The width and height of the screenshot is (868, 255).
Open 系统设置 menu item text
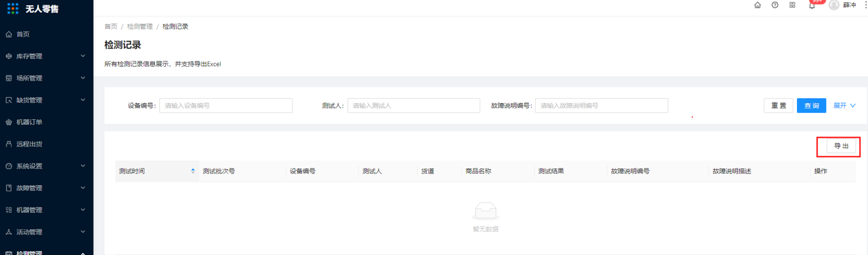[29, 166]
